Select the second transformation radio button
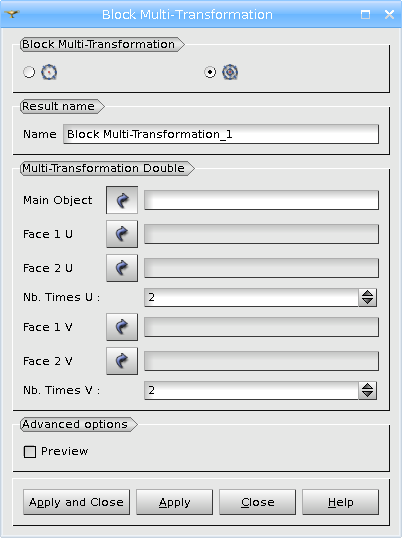Viewport: 402px width, 538px height. pyautogui.click(x=210, y=72)
